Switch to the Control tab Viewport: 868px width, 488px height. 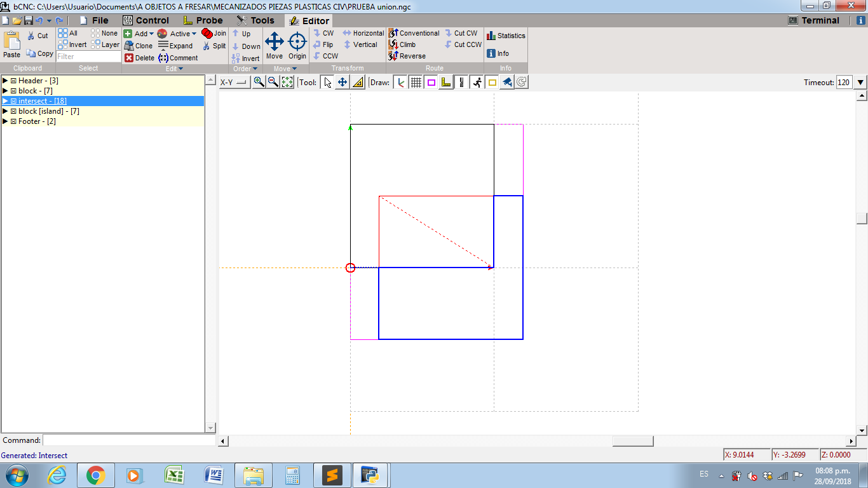coord(146,20)
